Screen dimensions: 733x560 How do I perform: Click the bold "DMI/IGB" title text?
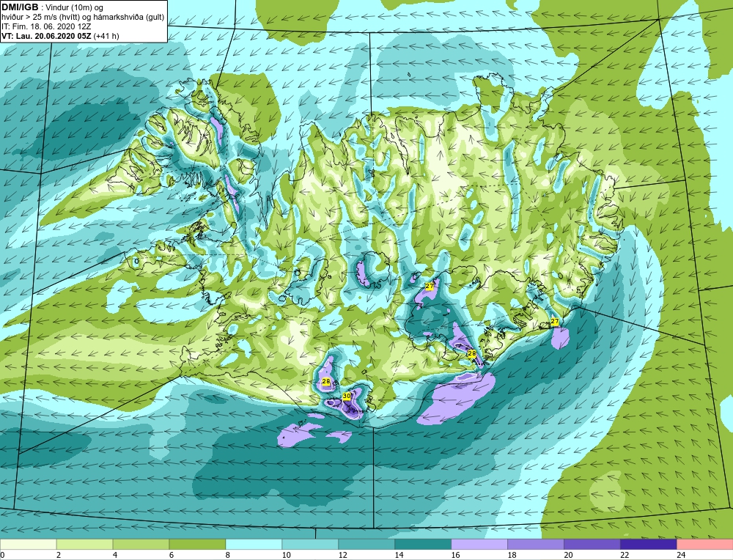click(20, 7)
